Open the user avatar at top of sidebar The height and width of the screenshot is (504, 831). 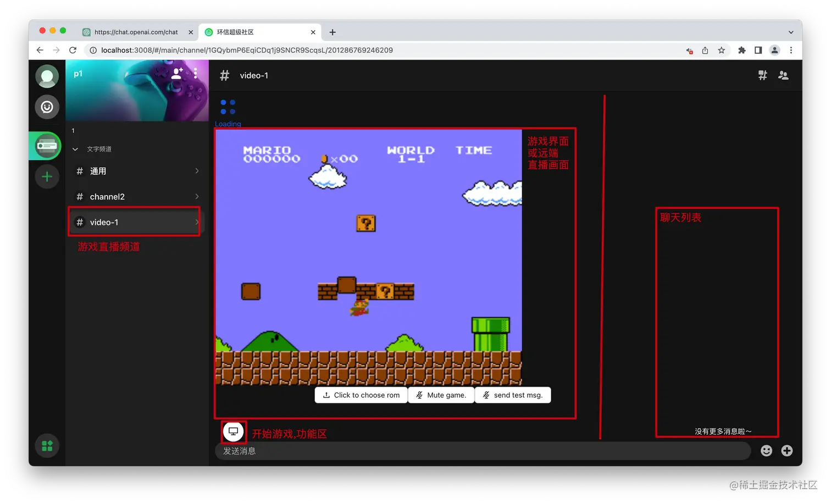coord(47,76)
